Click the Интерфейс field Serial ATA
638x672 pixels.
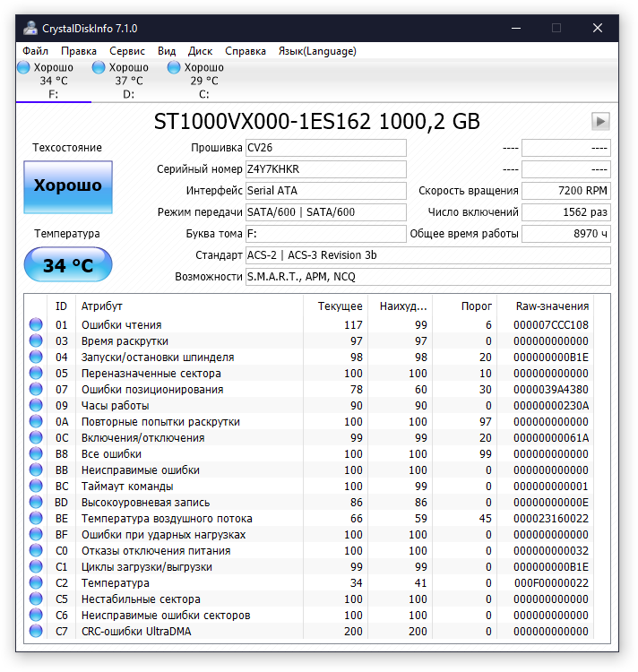click(326, 191)
